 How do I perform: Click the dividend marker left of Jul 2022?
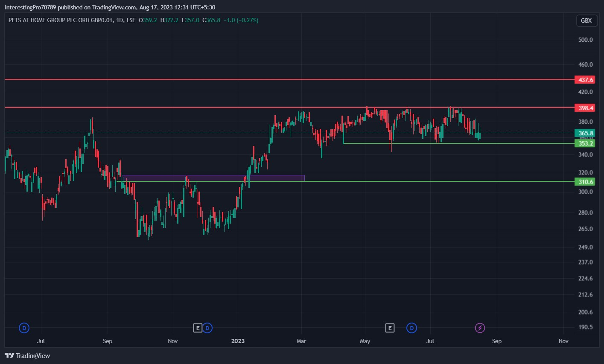(24, 328)
